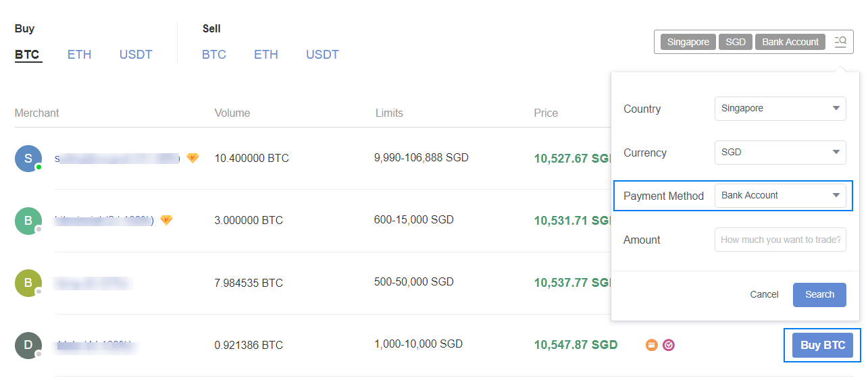The height and width of the screenshot is (380, 868).
Task: Click the green B merchant avatar
Action: tap(28, 221)
